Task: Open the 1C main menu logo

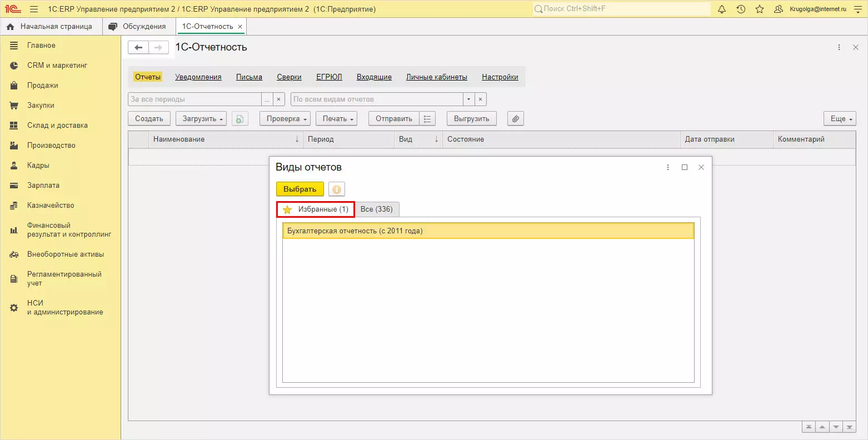Action: click(13, 9)
